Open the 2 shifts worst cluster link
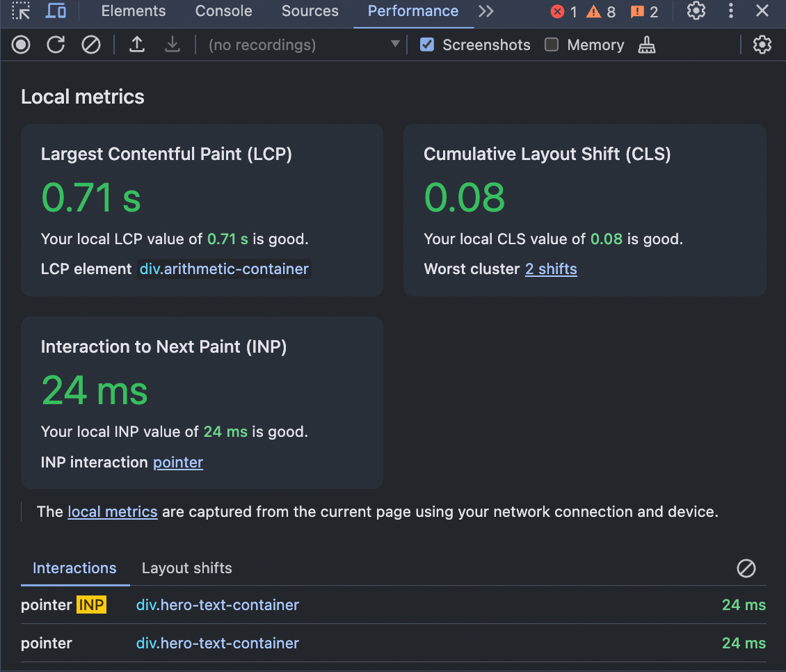Viewport: 786px width, 672px height. [x=550, y=269]
